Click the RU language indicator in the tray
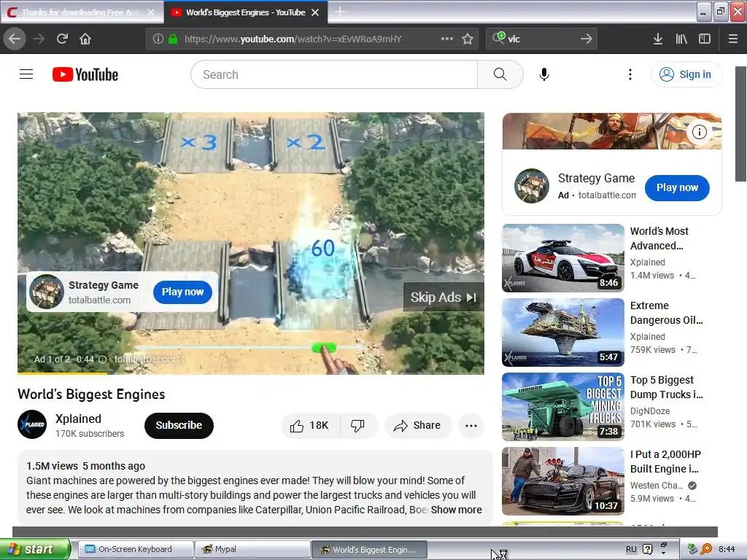This screenshot has height=560, width=747. pos(631,550)
